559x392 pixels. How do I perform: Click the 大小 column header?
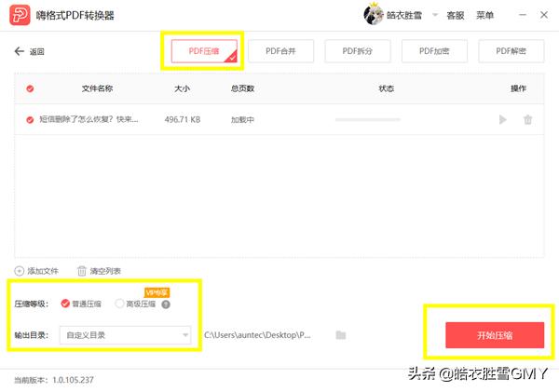pos(183,88)
